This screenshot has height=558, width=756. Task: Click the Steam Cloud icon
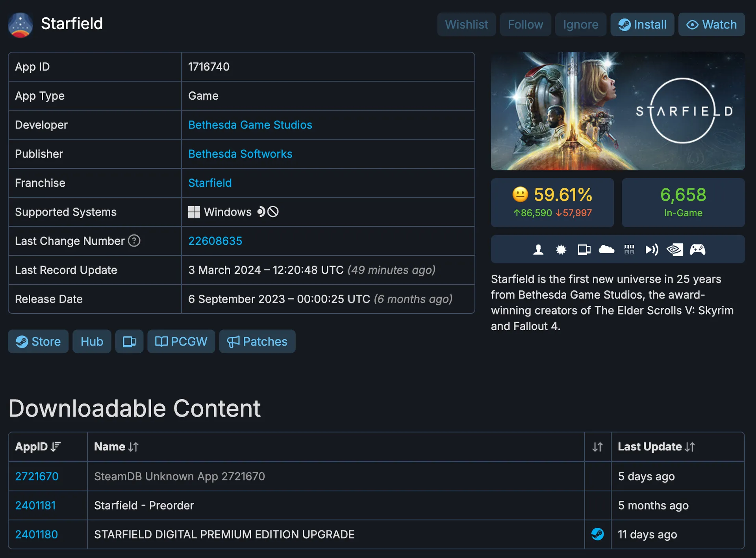click(x=606, y=249)
